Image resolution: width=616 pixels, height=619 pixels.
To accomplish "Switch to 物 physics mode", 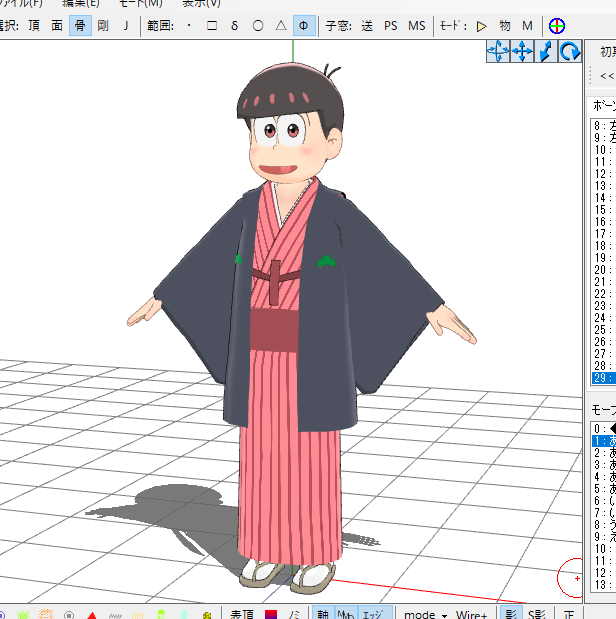I will click(x=505, y=26).
